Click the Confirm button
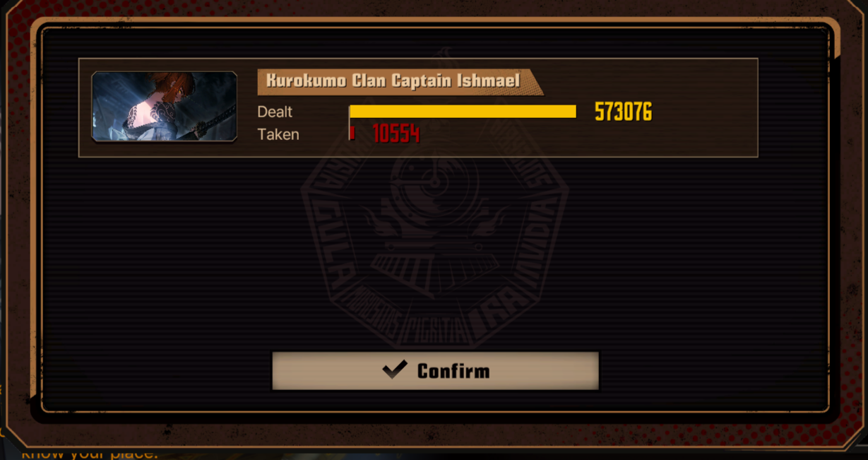 click(435, 371)
